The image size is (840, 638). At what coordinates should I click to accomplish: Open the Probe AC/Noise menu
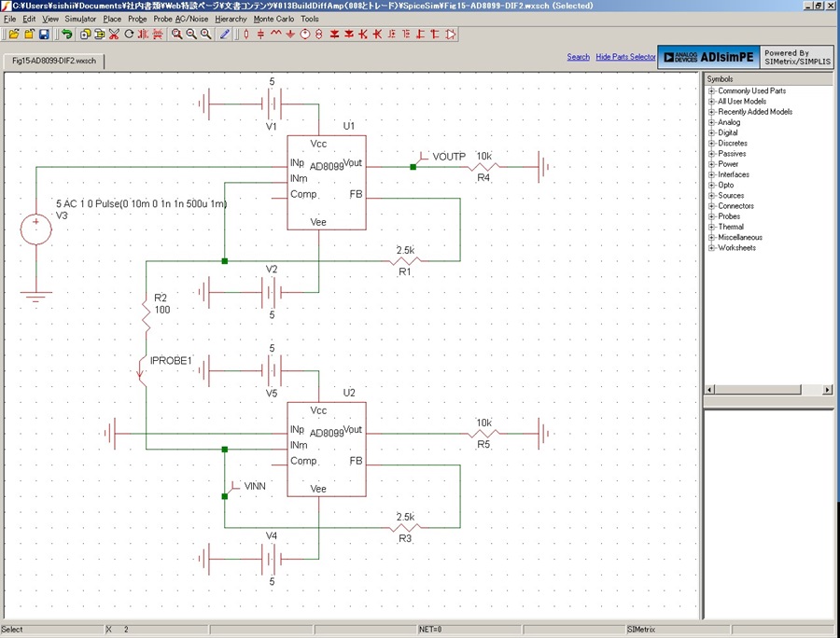(180, 19)
